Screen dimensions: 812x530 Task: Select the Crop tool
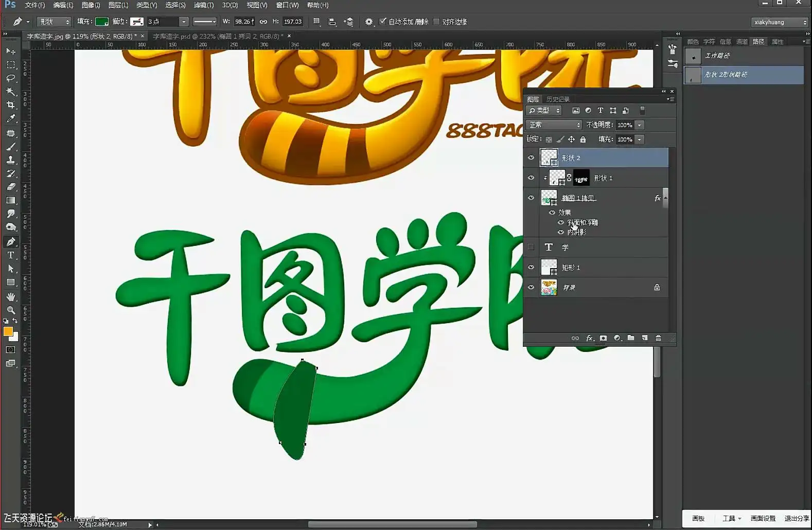click(x=11, y=105)
